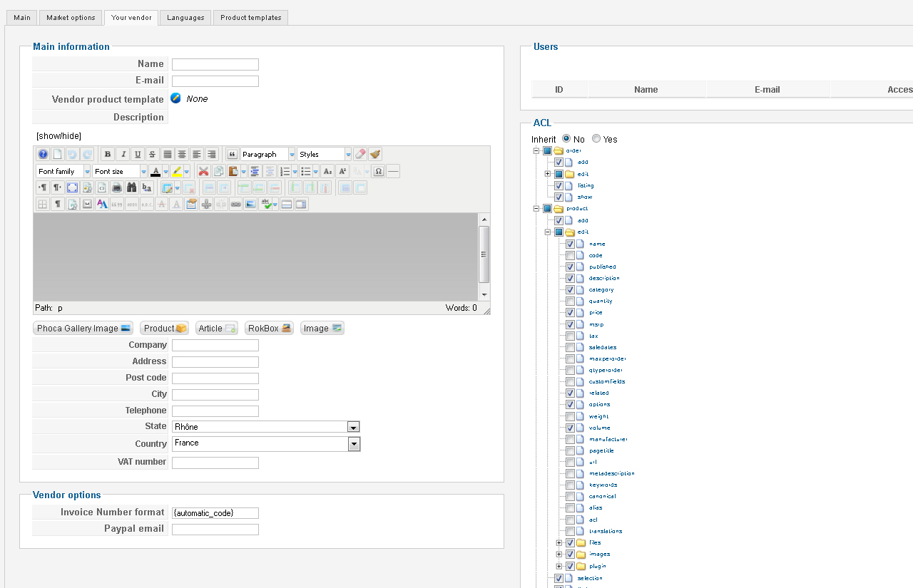The width and height of the screenshot is (913, 588).
Task: Switch to the Market options tab
Action: coord(71,17)
